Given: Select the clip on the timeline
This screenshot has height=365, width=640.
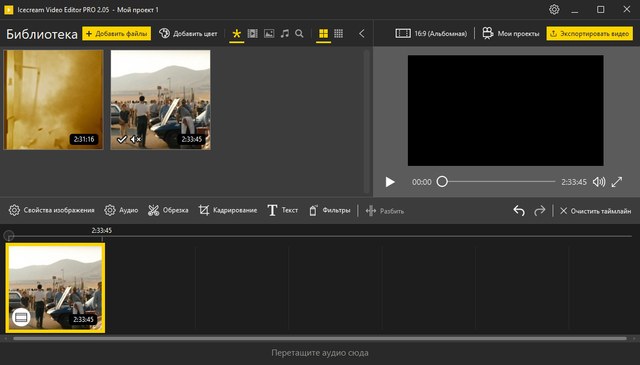Looking at the screenshot, I should [55, 288].
